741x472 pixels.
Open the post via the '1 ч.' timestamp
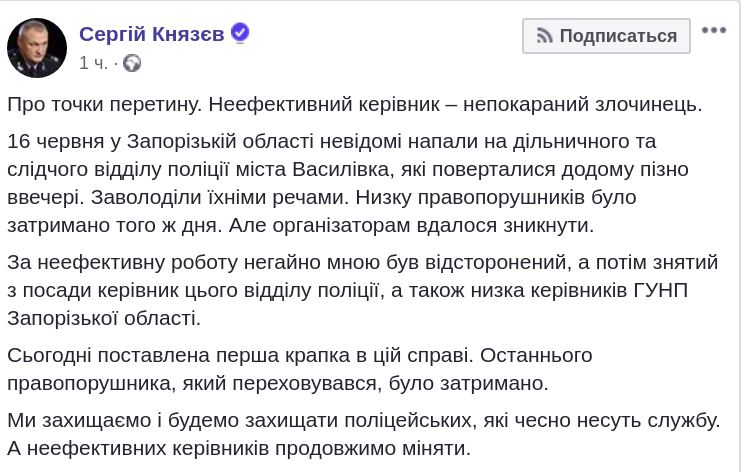coord(93,63)
